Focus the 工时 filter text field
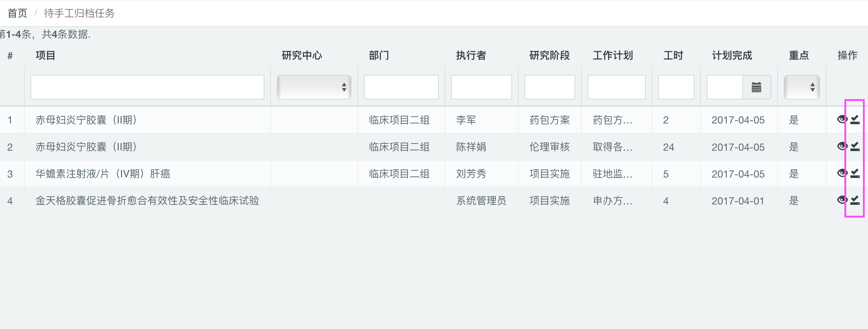868x329 pixels. click(x=676, y=87)
